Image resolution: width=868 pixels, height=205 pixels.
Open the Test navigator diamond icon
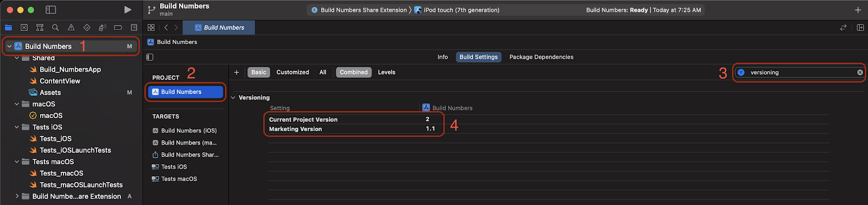(87, 27)
